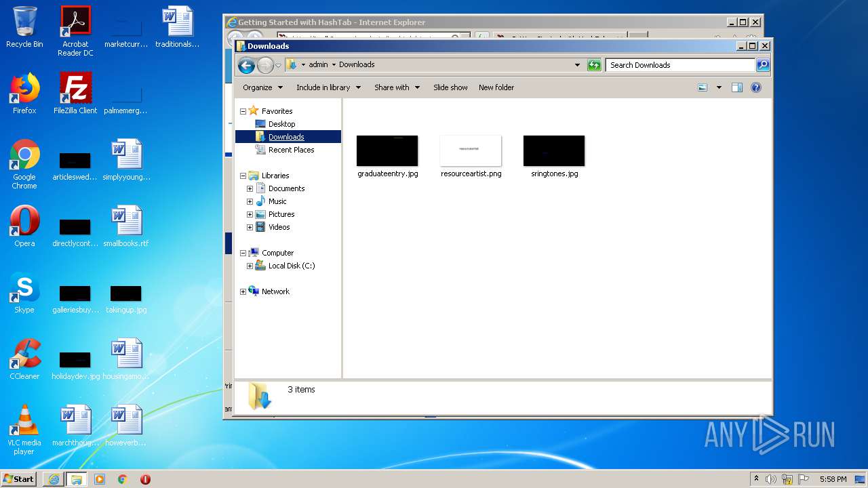Select the graduateentry.jpg thumbnail
Viewport: 868px width, 488px height.
388,157
